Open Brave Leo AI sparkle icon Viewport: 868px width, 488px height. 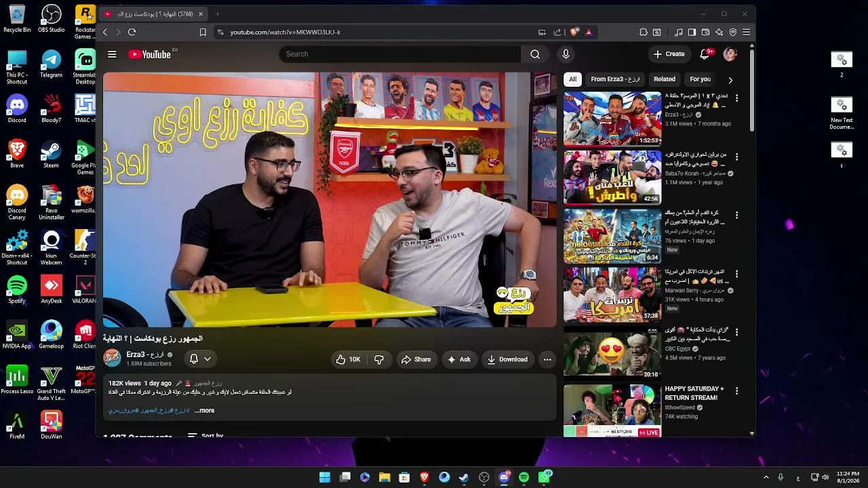tap(719, 32)
